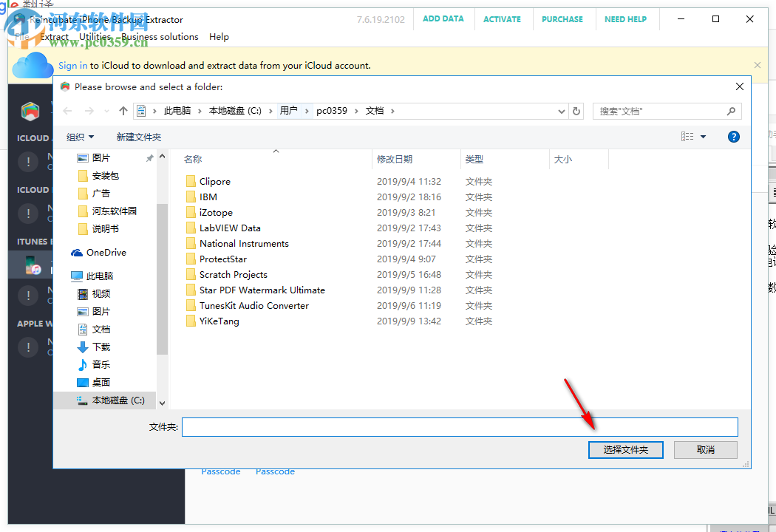Image resolution: width=776 pixels, height=532 pixels.
Task: Toggle sorting on the 名称 column header
Action: tap(192, 159)
